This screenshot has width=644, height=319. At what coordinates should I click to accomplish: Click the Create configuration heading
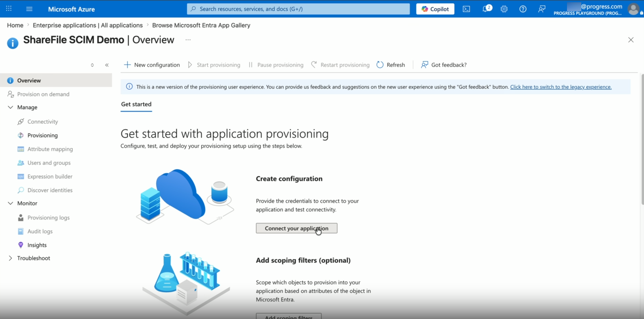(x=289, y=179)
